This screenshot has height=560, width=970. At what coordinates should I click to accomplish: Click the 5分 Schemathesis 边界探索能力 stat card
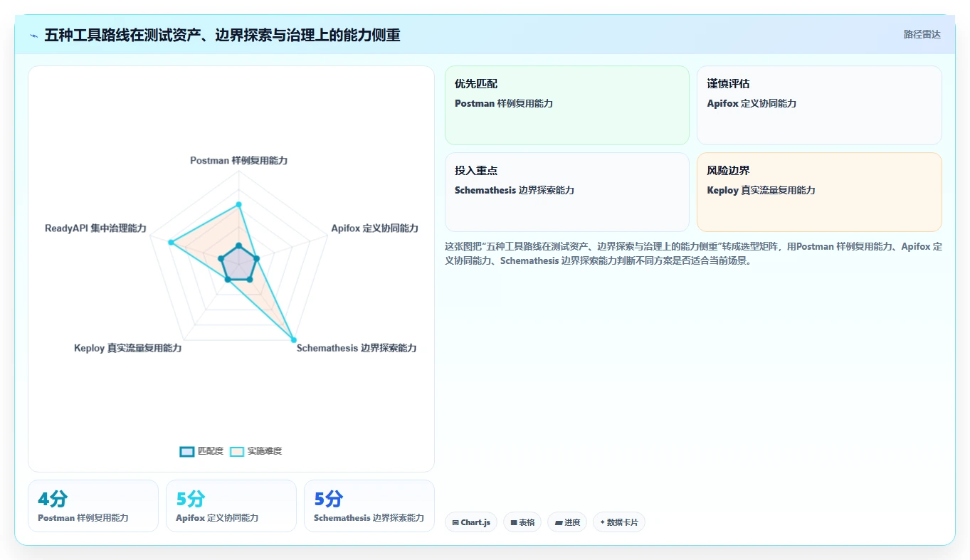369,506
